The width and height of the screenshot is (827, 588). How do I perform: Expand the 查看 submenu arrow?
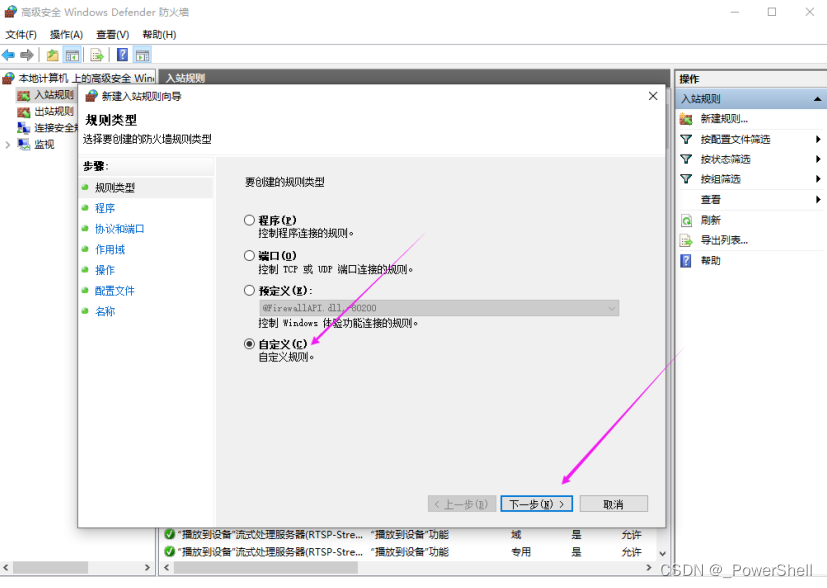818,199
